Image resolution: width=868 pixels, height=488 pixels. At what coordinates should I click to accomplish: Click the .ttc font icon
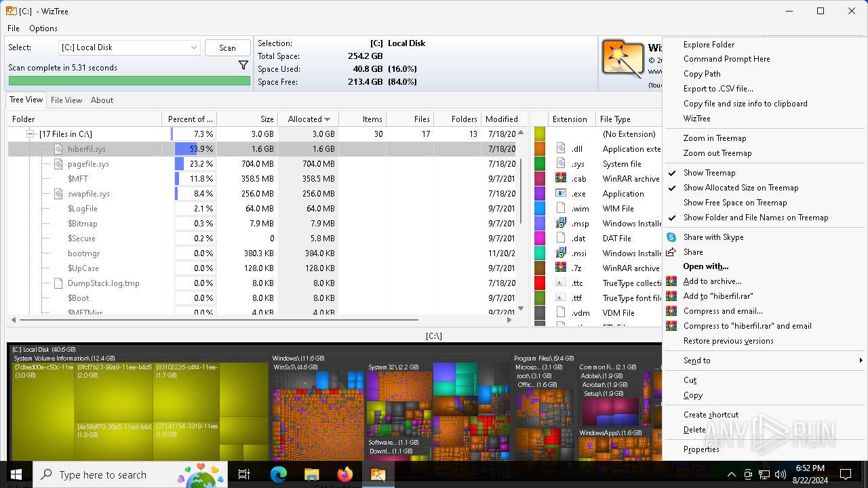pos(561,283)
